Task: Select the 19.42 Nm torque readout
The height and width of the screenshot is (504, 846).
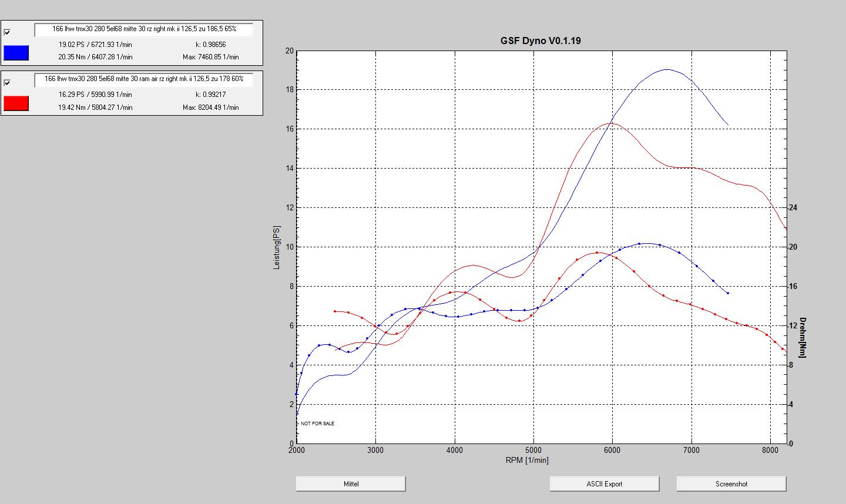Action: pyautogui.click(x=95, y=107)
